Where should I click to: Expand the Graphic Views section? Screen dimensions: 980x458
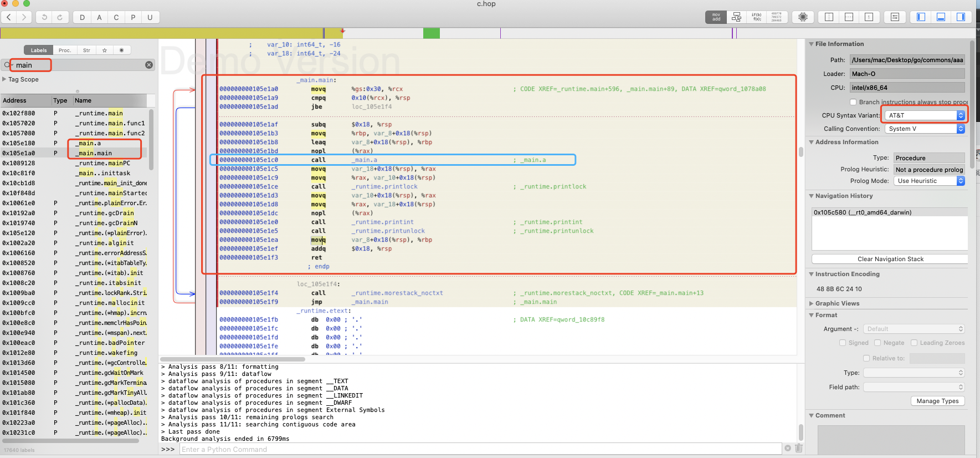[811, 303]
